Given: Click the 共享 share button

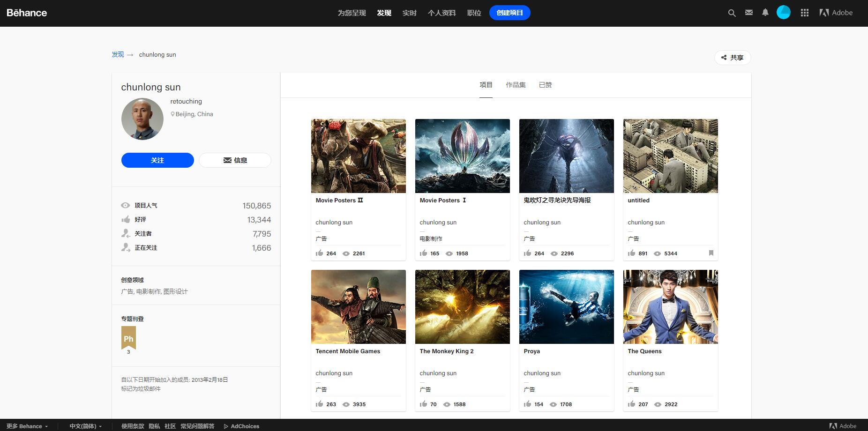Looking at the screenshot, I should pos(733,58).
